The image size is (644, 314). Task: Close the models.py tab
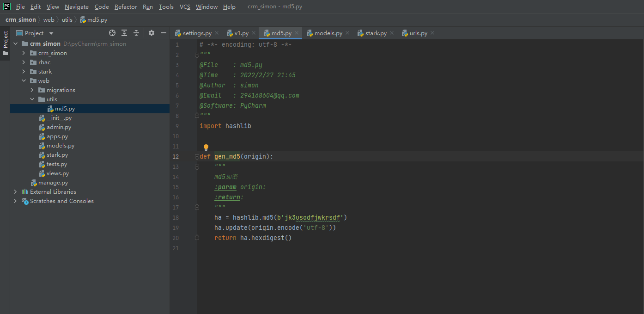click(347, 33)
